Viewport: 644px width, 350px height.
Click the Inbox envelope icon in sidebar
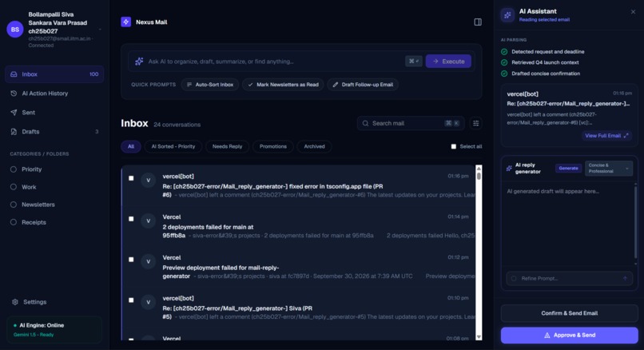click(14, 74)
